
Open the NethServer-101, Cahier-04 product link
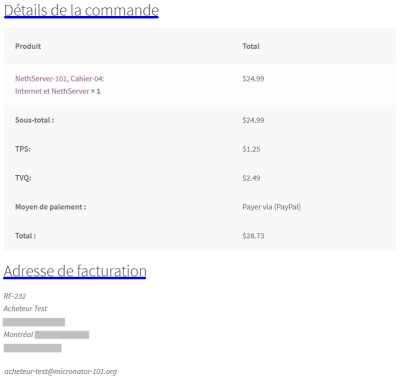coord(60,85)
